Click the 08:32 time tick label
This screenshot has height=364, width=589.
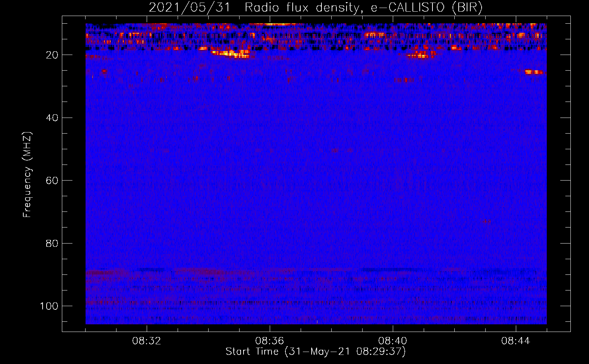coord(147,341)
